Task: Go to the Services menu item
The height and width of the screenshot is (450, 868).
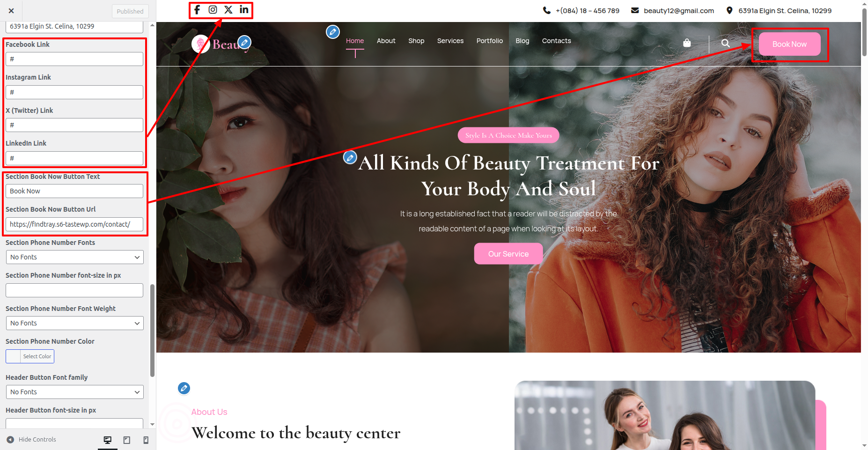Action: (x=450, y=41)
